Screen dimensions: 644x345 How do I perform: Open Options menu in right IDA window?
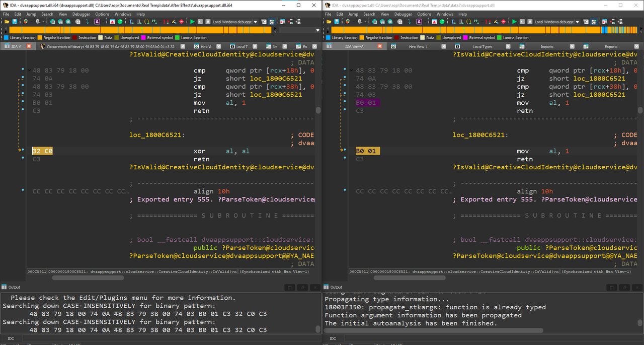[424, 14]
